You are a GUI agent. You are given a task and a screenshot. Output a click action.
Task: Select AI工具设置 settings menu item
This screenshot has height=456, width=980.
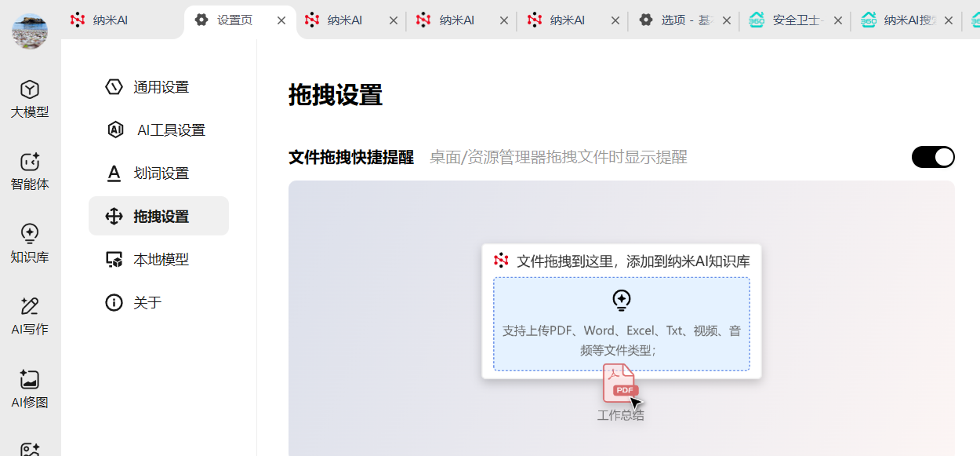[x=158, y=130]
